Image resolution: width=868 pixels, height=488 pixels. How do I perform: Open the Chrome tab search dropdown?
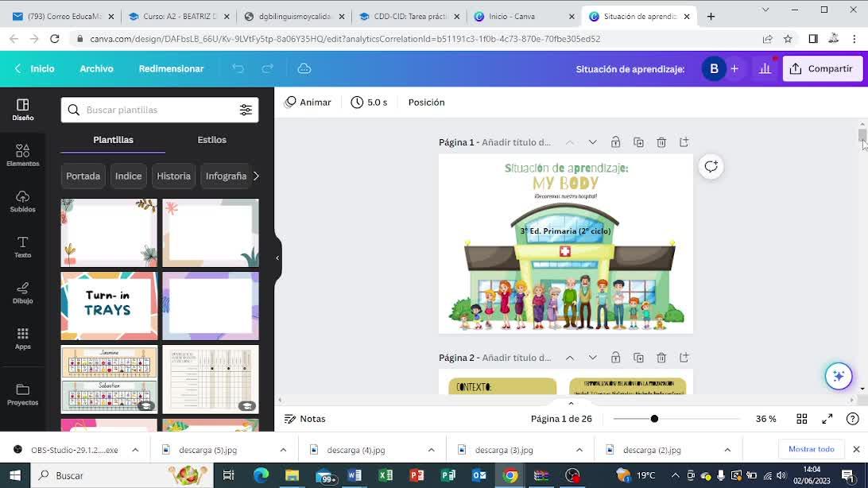pos(765,10)
